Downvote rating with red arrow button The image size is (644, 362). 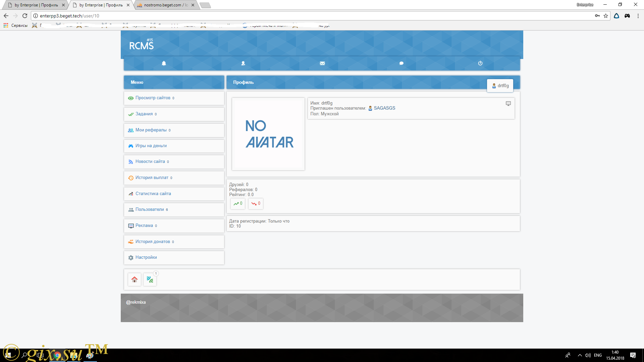pos(256,203)
